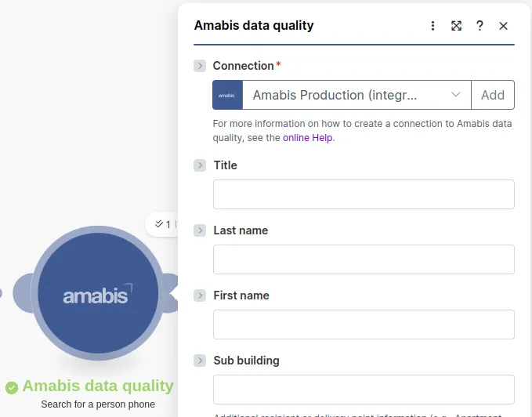Open the Amabis Production connection dropdown
Image resolution: width=532 pixels, height=417 pixels.
pos(356,95)
